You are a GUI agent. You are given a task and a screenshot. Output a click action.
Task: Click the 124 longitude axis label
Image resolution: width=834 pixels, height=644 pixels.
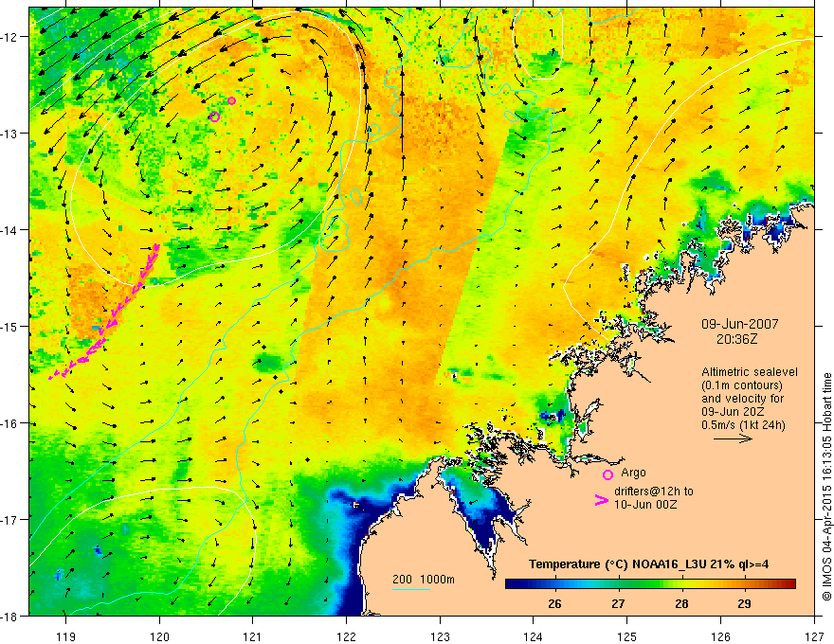click(533, 636)
